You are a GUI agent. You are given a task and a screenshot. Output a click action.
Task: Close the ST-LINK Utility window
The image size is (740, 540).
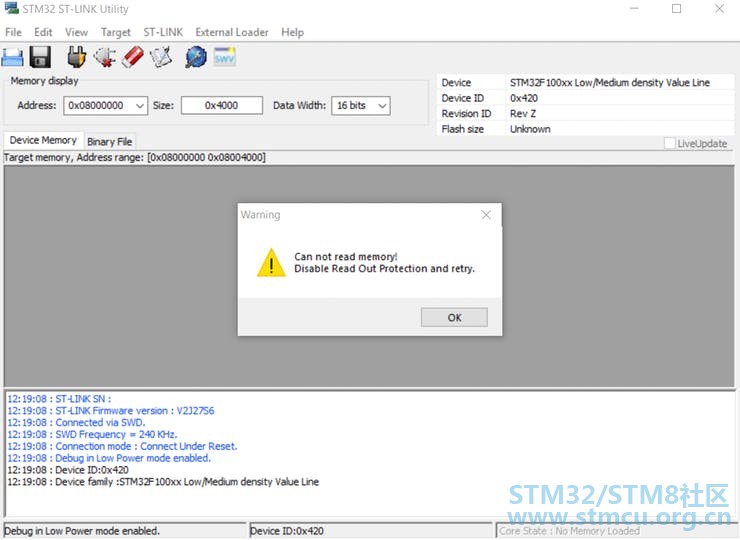click(x=719, y=8)
